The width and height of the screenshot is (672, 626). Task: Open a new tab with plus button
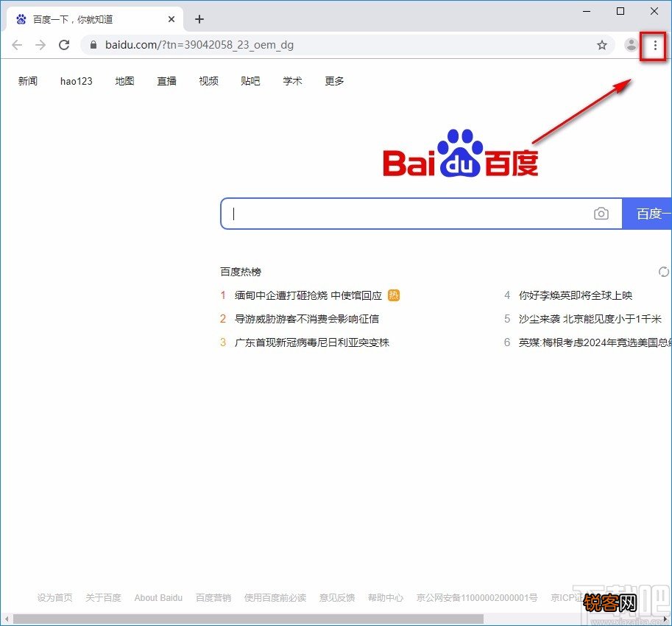point(199,19)
